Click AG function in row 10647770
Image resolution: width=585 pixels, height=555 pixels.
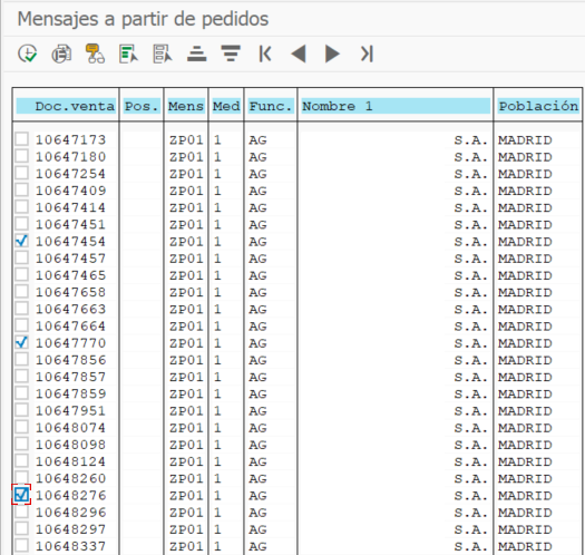click(x=258, y=343)
